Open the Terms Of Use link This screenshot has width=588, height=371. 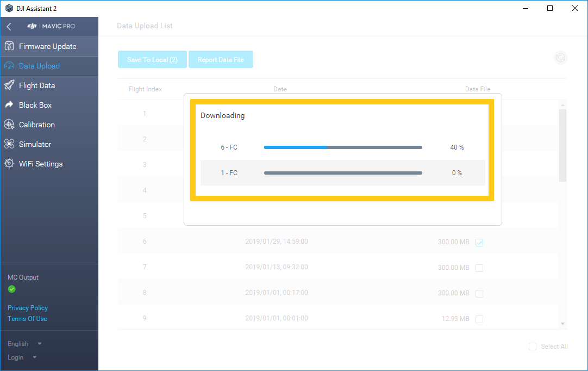pyautogui.click(x=27, y=318)
